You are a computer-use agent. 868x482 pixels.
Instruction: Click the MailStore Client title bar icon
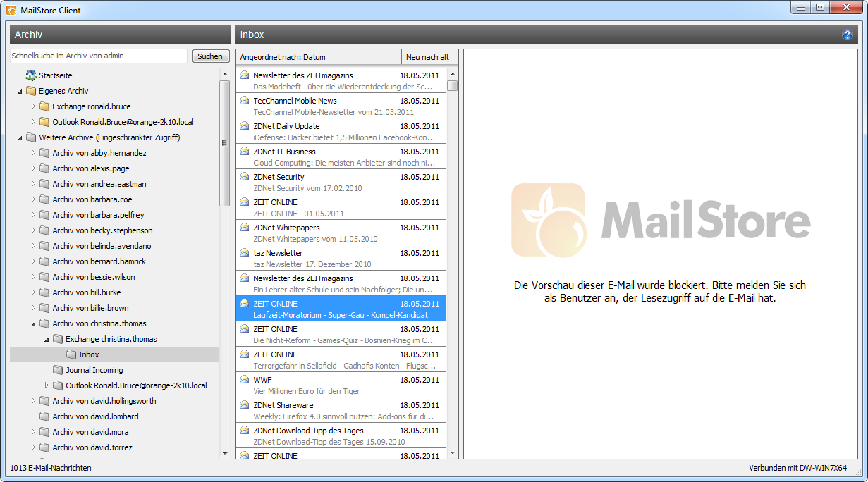(11, 10)
